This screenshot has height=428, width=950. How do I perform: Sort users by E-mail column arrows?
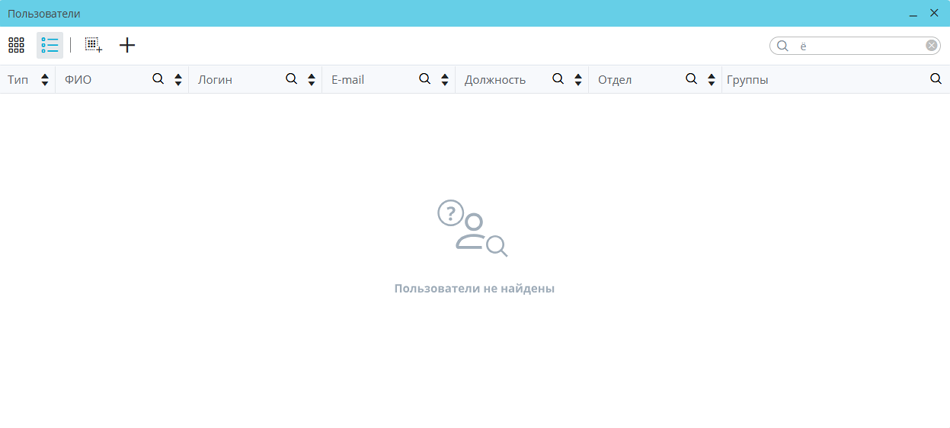click(x=445, y=80)
